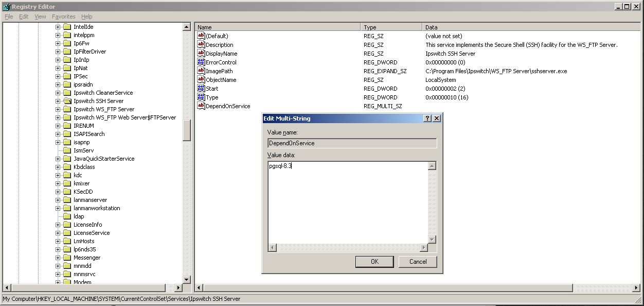Select the DisplayName string value icon

coord(201,54)
